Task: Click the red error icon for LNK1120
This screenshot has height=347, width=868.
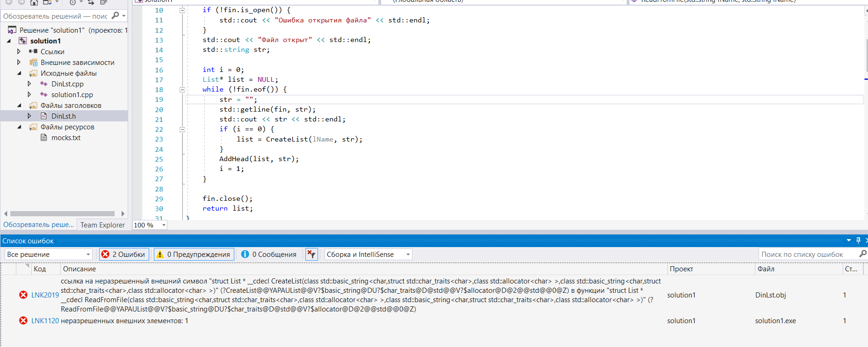Action: click(x=23, y=320)
